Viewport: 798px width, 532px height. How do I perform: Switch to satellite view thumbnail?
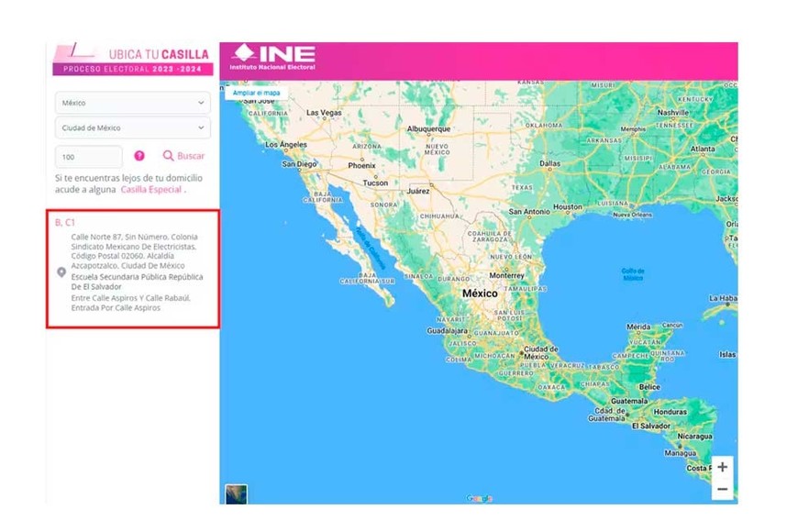coord(237,493)
